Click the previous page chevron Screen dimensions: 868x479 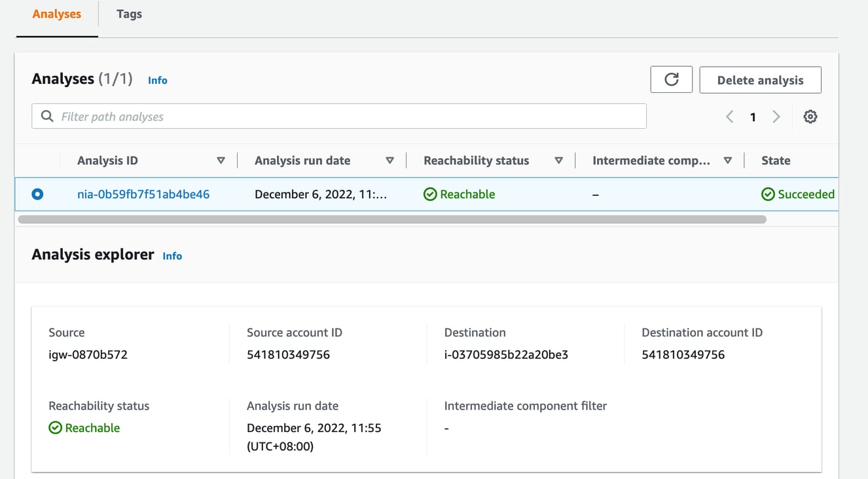point(729,116)
